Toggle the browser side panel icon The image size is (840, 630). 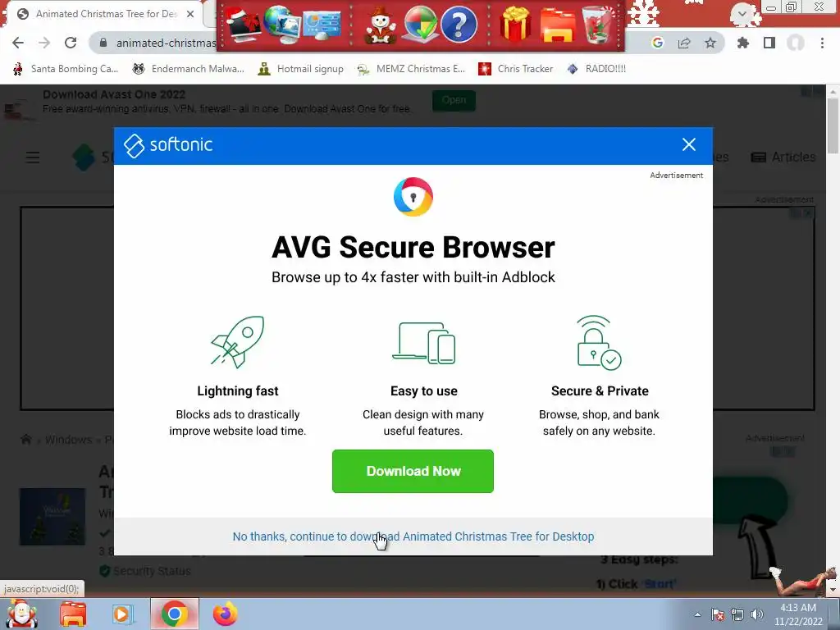(769, 43)
